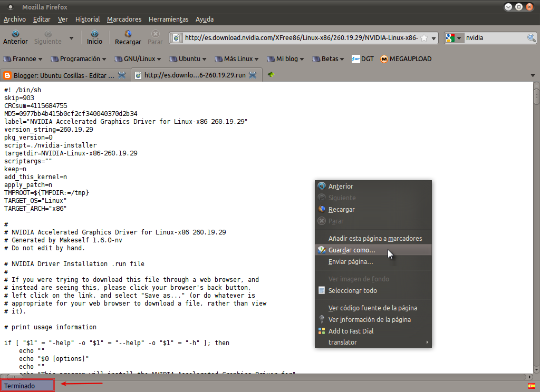
Task: Choose Add to Fast Dial entry
Action: point(373,331)
